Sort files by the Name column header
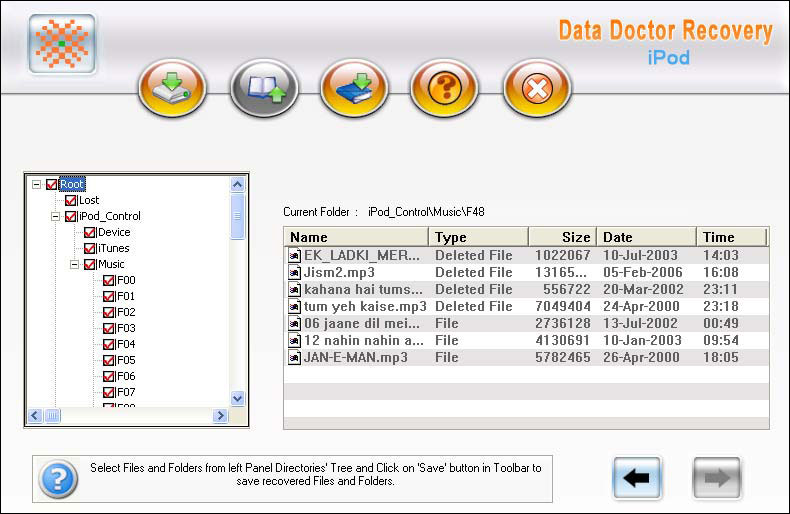 356,237
